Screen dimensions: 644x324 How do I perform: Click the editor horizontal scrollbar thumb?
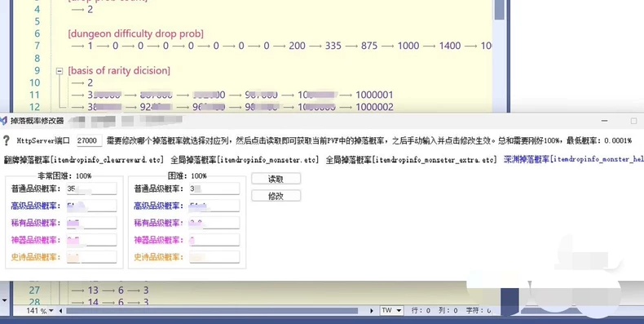click(212, 311)
